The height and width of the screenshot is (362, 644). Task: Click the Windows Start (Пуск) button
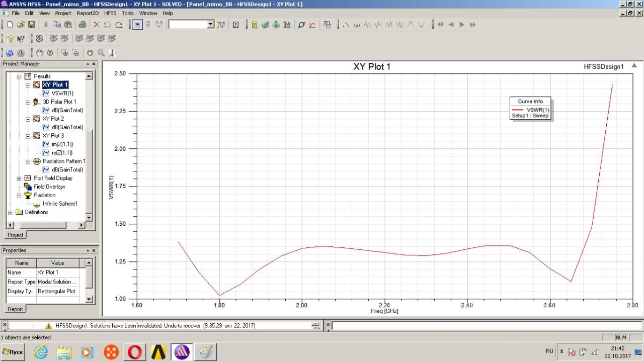(x=13, y=352)
